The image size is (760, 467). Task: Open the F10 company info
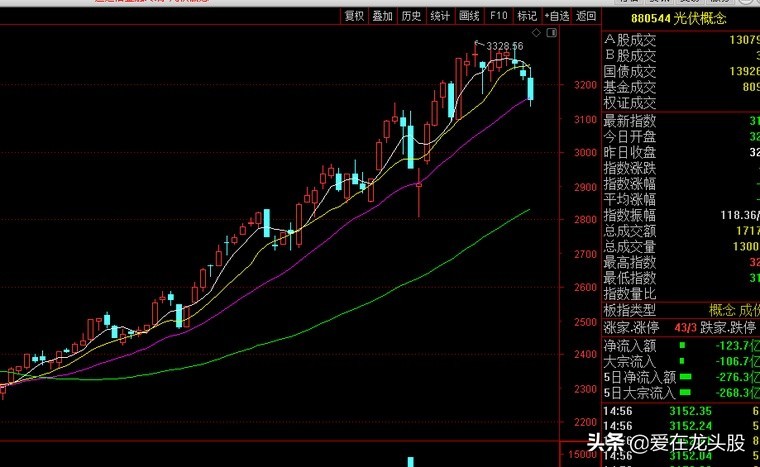click(x=498, y=16)
